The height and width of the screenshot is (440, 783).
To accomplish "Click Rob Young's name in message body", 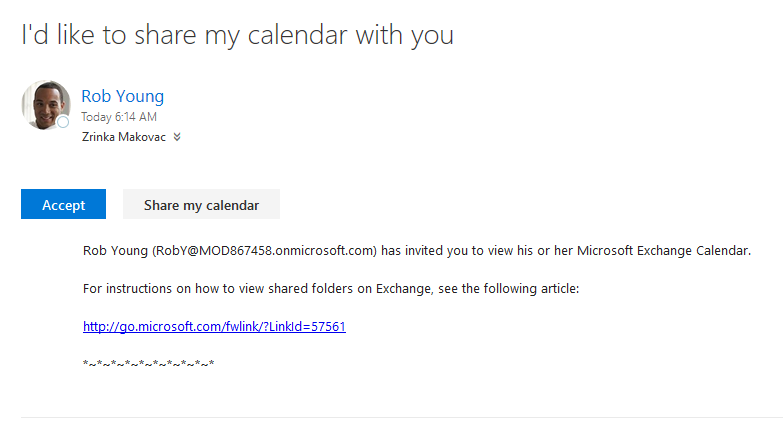I will pyautogui.click(x=115, y=251).
